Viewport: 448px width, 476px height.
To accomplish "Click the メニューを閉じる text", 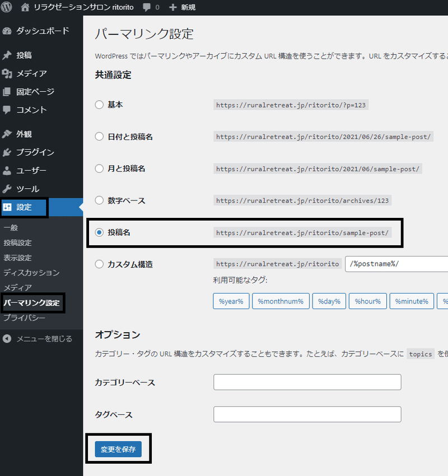I will pyautogui.click(x=44, y=339).
